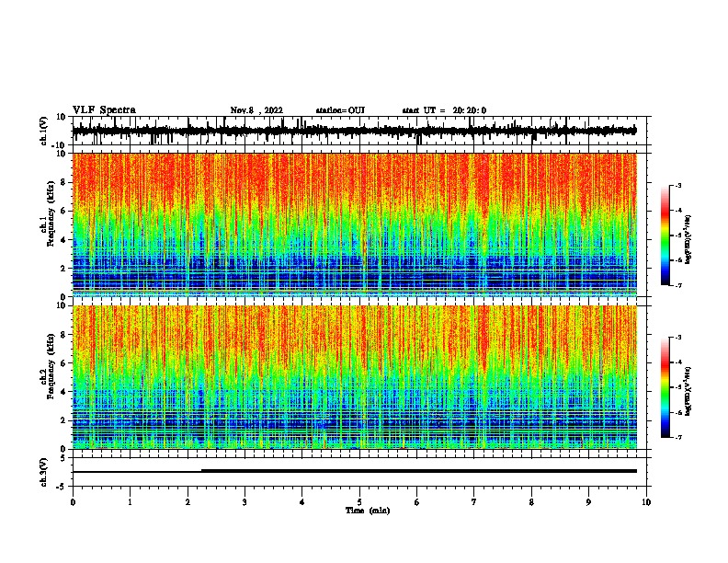Click the ch.2 frequency spectrogram panel

click(x=355, y=377)
